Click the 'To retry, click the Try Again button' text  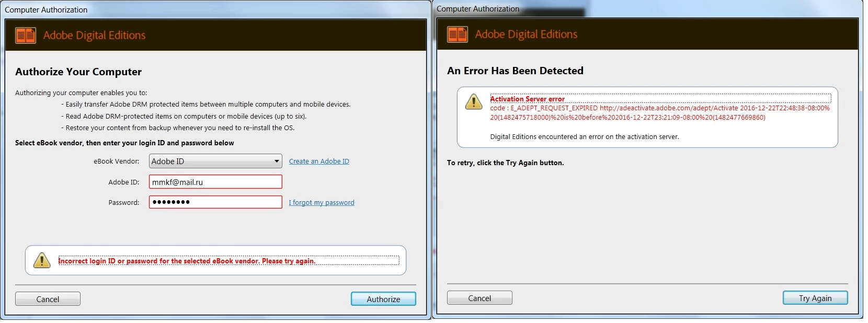click(505, 163)
